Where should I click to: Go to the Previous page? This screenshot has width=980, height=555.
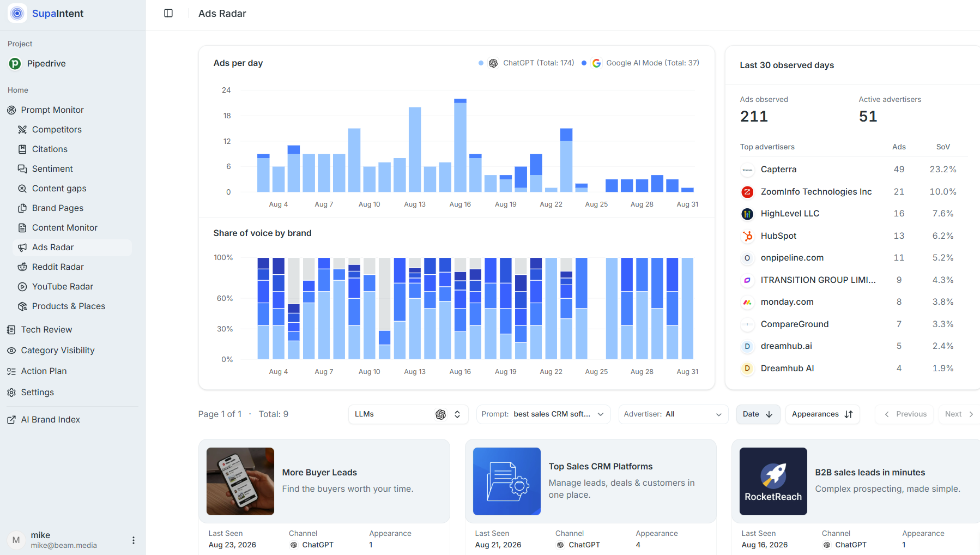[x=904, y=414]
